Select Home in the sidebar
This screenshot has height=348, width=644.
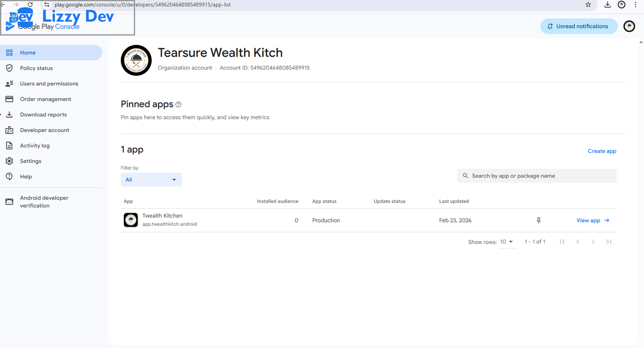(x=28, y=53)
